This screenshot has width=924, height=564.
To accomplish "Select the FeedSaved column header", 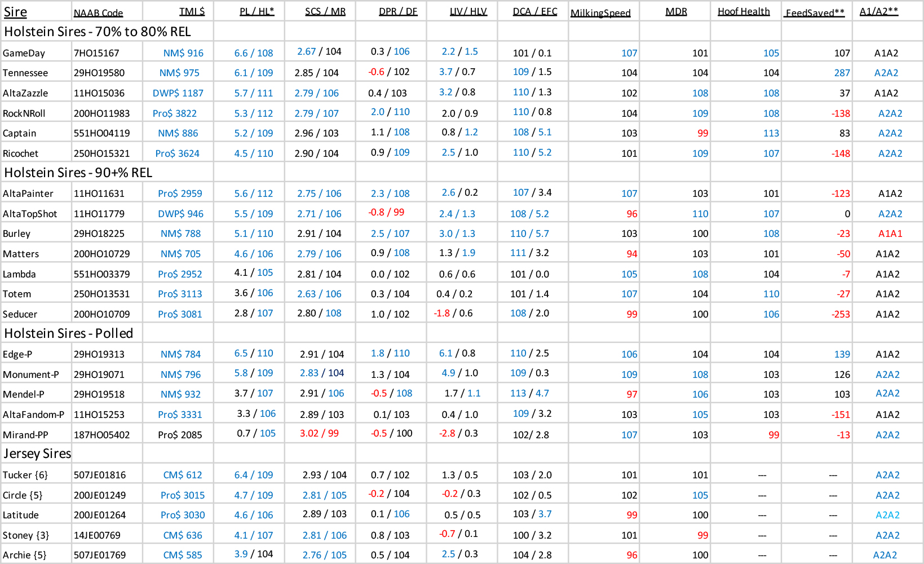I will pyautogui.click(x=815, y=12).
